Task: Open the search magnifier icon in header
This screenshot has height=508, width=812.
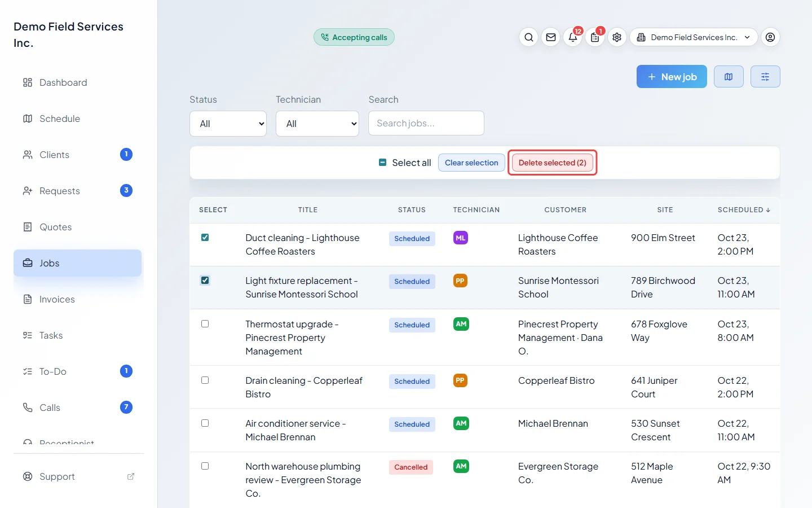Action: pos(528,37)
